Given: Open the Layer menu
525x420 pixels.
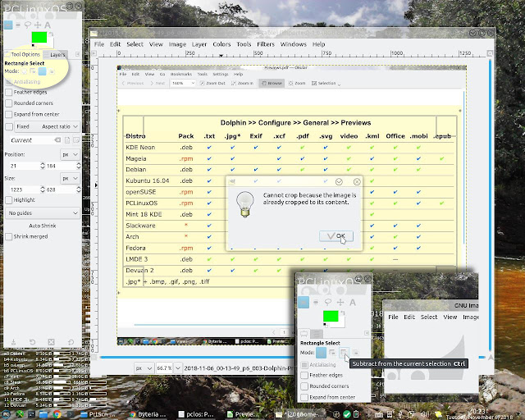Looking at the screenshot, I should (x=199, y=44).
